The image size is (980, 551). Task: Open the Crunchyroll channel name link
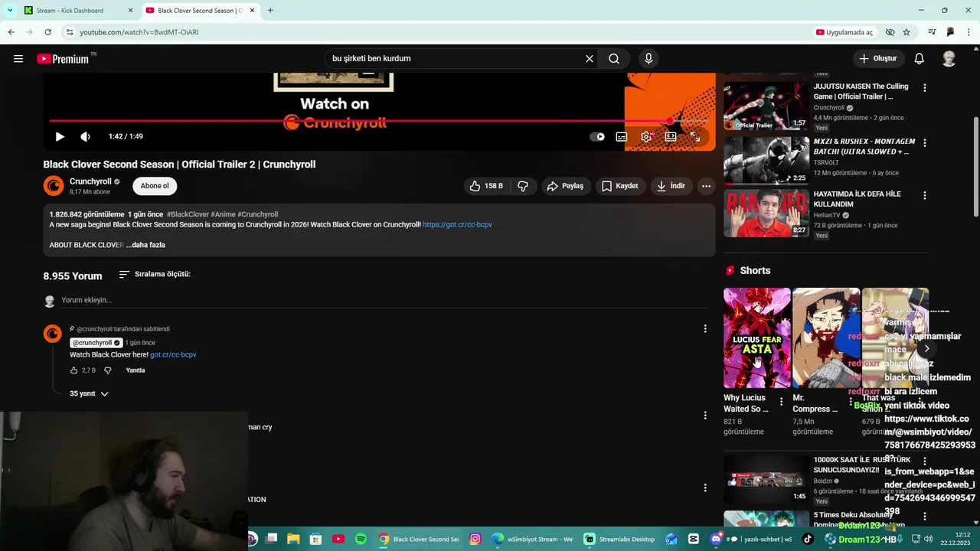tap(90, 181)
